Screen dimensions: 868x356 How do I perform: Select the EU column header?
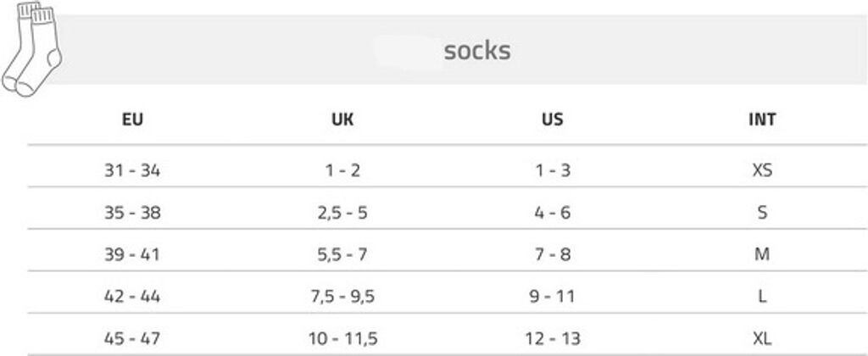point(132,120)
